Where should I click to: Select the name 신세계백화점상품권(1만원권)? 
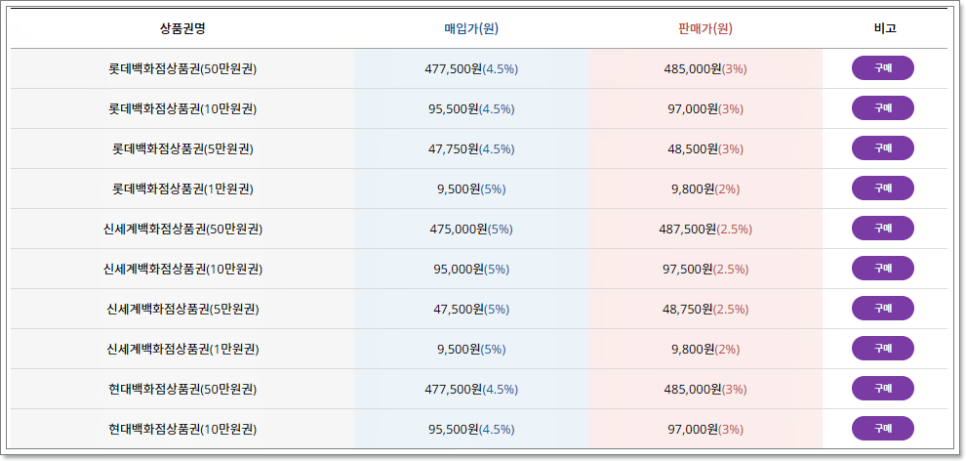(182, 349)
